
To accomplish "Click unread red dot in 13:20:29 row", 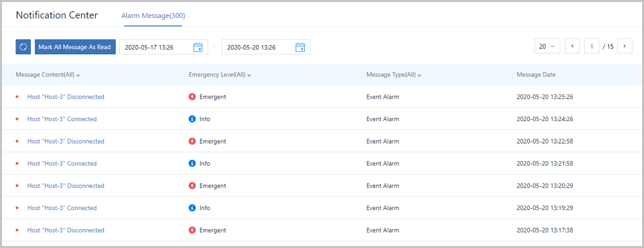I will (17, 186).
